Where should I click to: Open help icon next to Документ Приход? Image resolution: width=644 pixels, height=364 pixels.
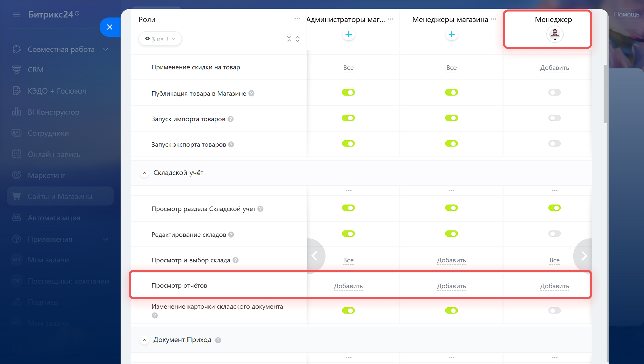tap(218, 340)
